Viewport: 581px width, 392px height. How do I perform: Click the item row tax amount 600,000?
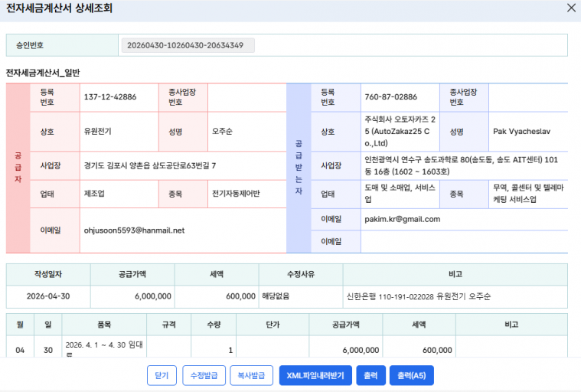(x=437, y=350)
